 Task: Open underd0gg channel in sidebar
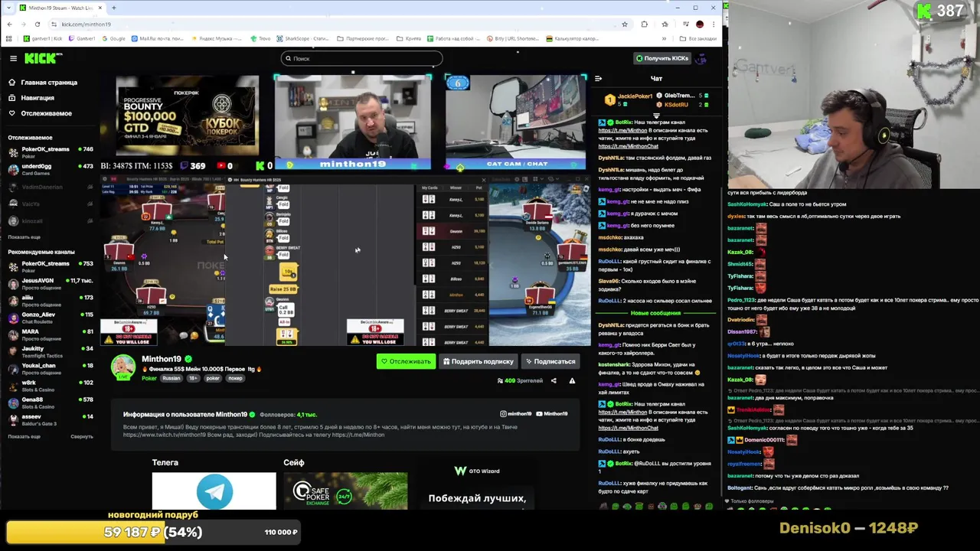(50, 168)
